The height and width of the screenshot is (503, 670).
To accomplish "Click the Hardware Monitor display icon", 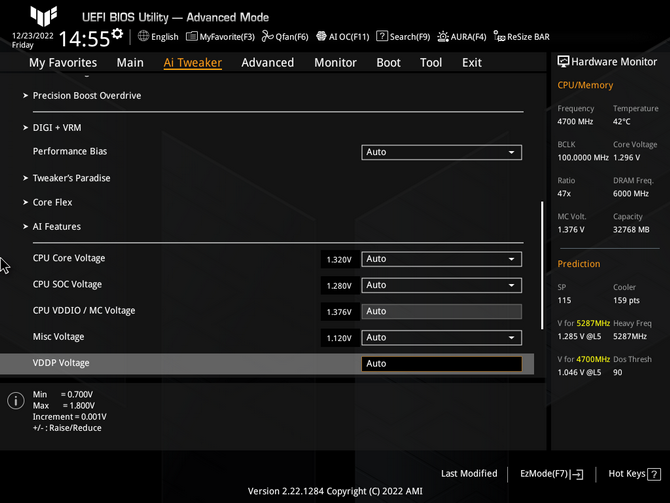I will (x=563, y=62).
